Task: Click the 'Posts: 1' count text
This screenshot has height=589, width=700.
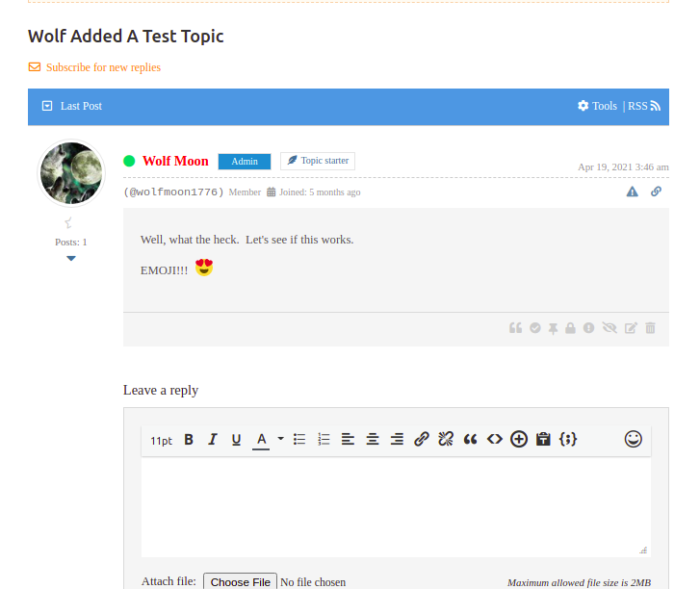Action: tap(71, 243)
